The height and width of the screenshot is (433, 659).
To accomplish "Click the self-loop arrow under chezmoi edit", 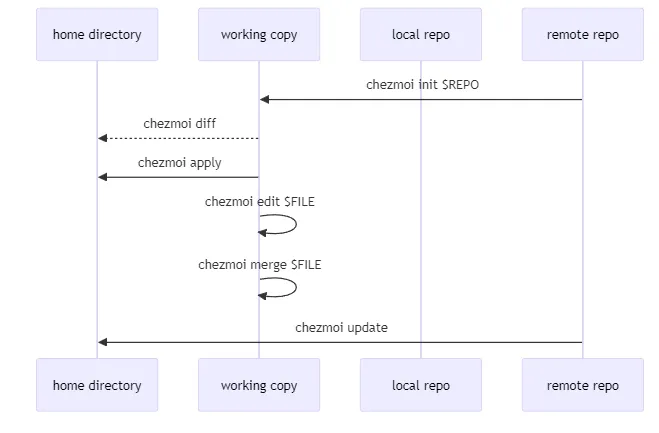I will point(295,224).
